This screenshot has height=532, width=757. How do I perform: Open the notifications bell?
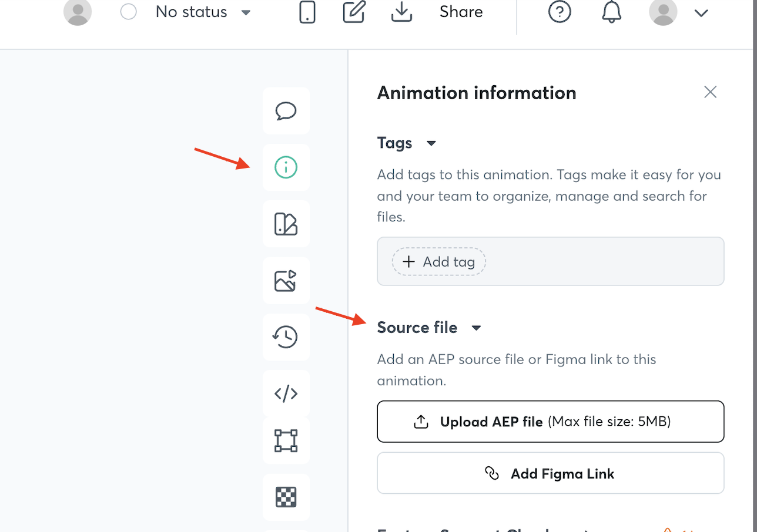tap(611, 12)
